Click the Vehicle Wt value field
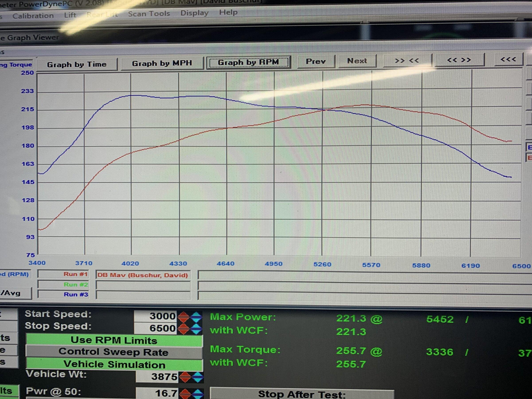This screenshot has width=532, height=399. click(157, 377)
